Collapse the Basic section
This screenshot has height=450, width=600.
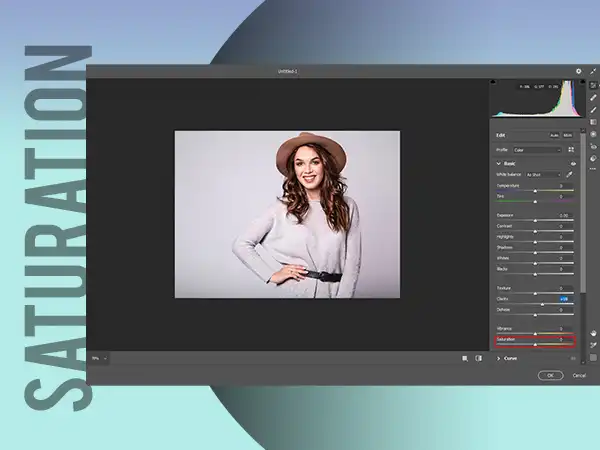coord(499,163)
